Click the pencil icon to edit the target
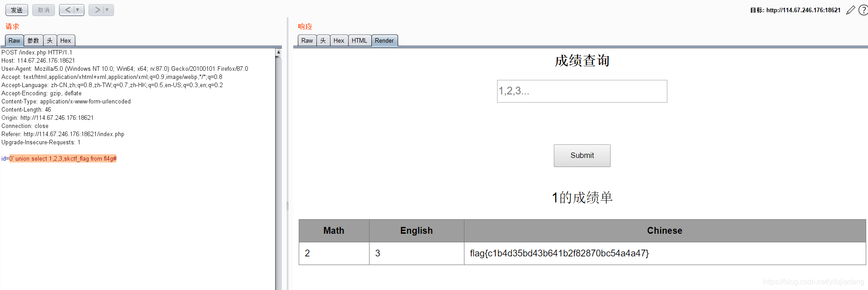Image resolution: width=868 pixels, height=290 pixels. click(x=851, y=10)
